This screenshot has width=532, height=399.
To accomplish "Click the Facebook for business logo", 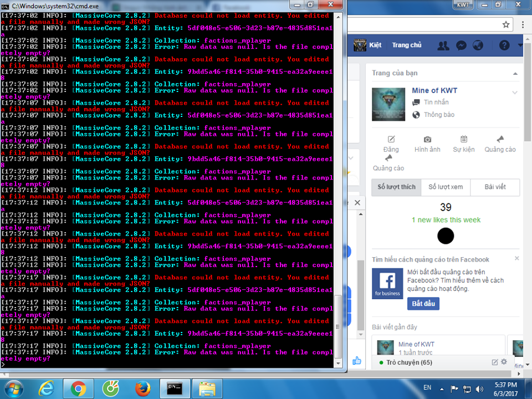I will tap(387, 284).
